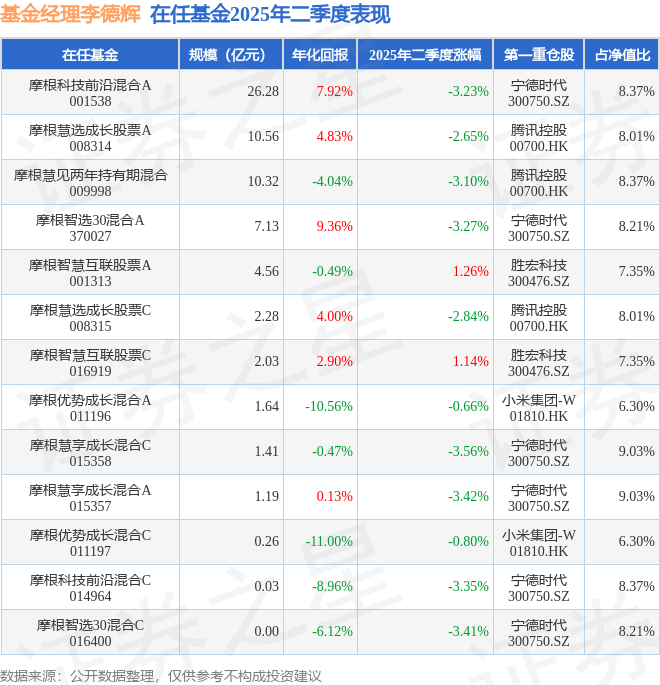660x685 pixels.
Task: Select fund 摩根智慧互联股票A 001313
Action: (x=90, y=273)
